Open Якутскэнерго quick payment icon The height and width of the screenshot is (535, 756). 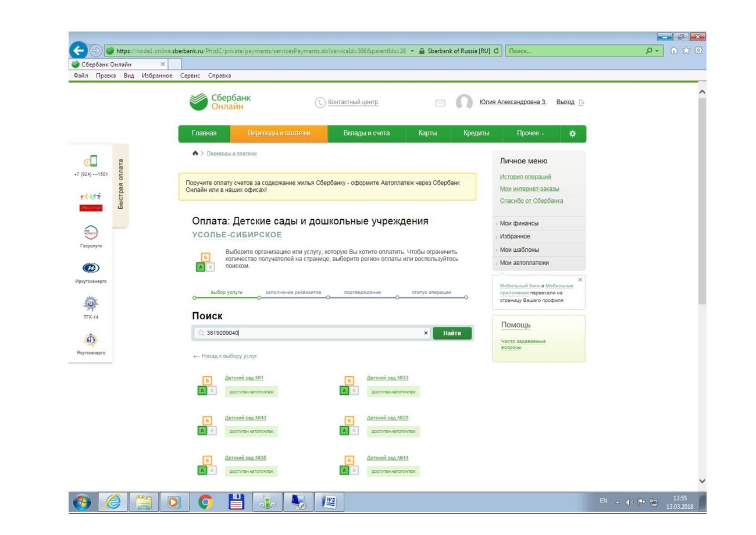coord(91,340)
